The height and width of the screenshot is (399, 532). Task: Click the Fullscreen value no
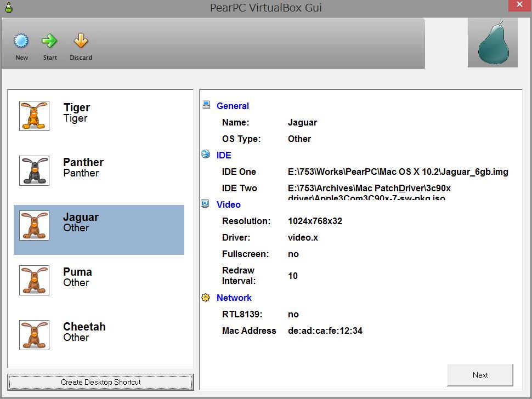point(293,254)
